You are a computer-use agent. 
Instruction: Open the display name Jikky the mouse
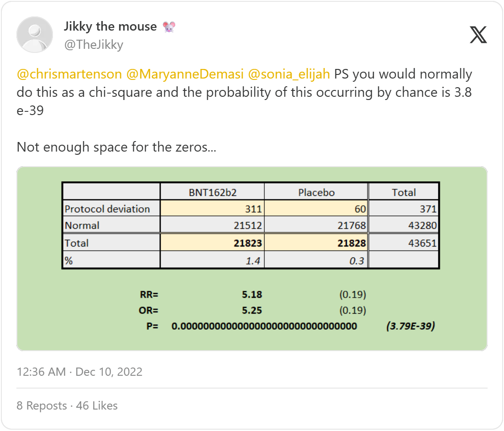pos(110,27)
